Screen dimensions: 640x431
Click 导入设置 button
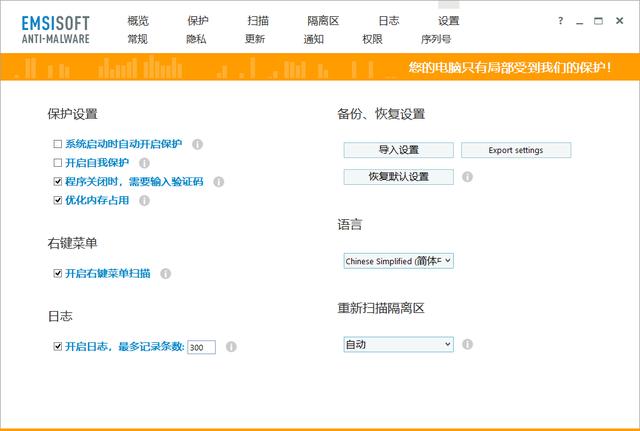[398, 150]
